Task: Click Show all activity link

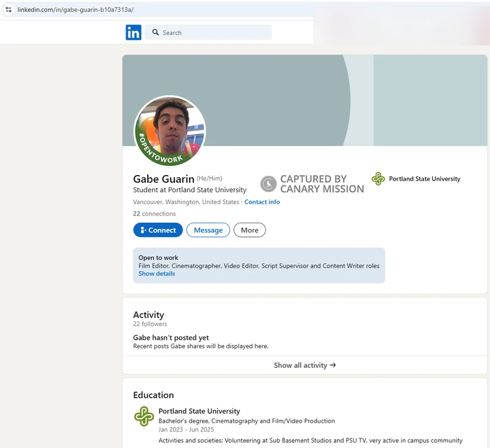Action: [x=304, y=365]
